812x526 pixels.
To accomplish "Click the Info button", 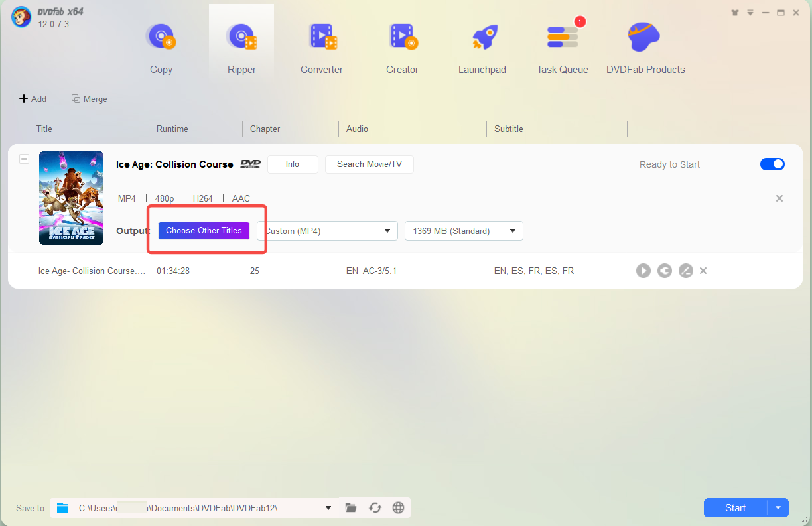I will (293, 164).
